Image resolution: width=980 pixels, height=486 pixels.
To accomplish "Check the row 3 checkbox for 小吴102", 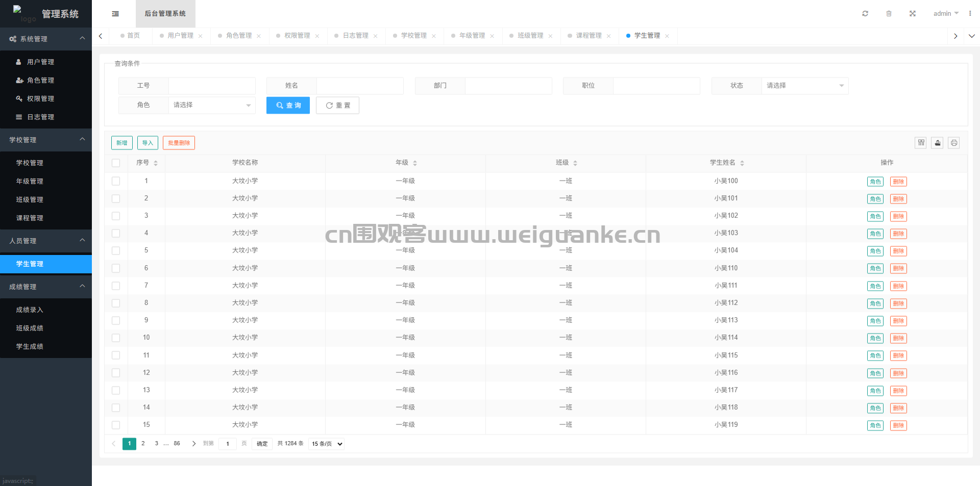I will tap(116, 216).
